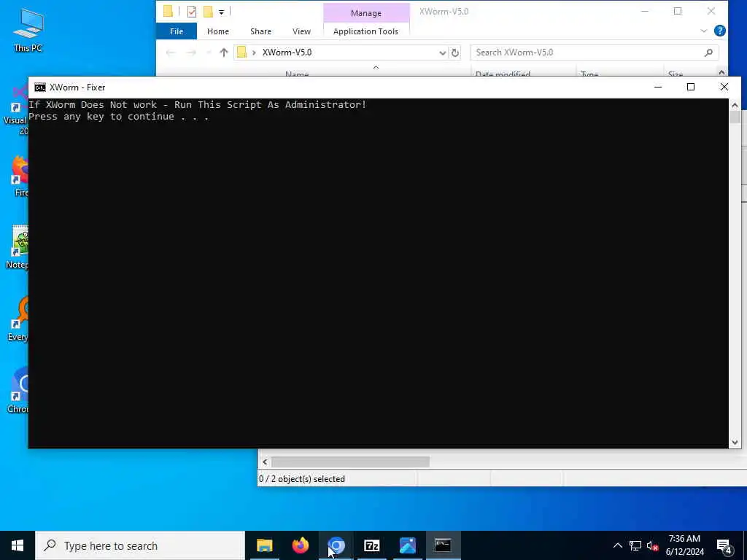The height and width of the screenshot is (560, 747).
Task: Open Explorer help question mark icon
Action: (x=719, y=31)
